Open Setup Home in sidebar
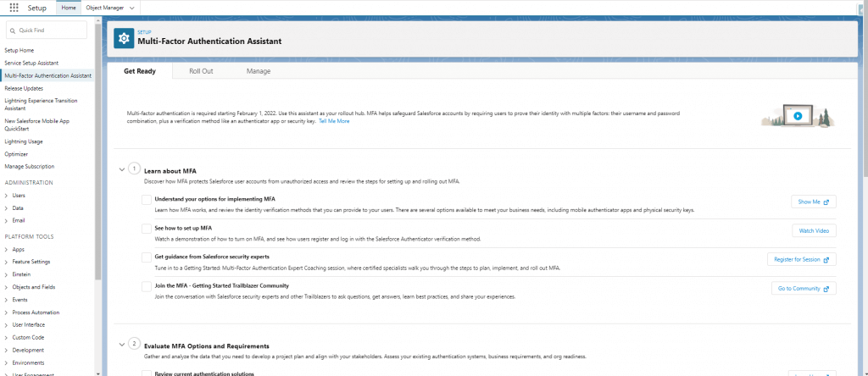868x376 pixels. tap(19, 50)
